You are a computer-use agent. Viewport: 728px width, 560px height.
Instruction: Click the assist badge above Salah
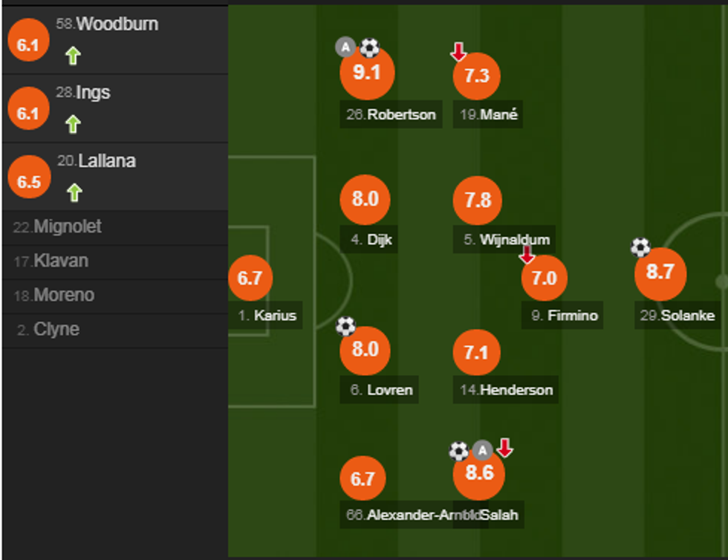[x=483, y=449]
